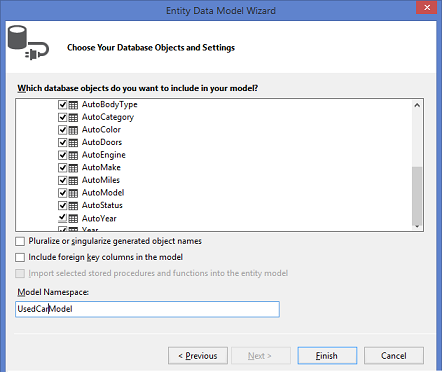Viewport: 442px width, 372px height.
Task: Select the AutoModel table icon
Action: [73, 193]
